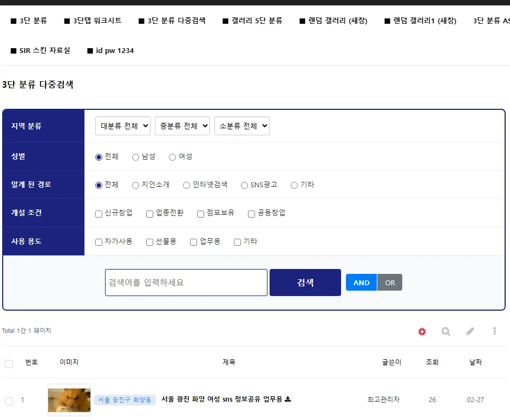
Task: Open the 중분류 전체 dropdown
Action: click(x=182, y=126)
